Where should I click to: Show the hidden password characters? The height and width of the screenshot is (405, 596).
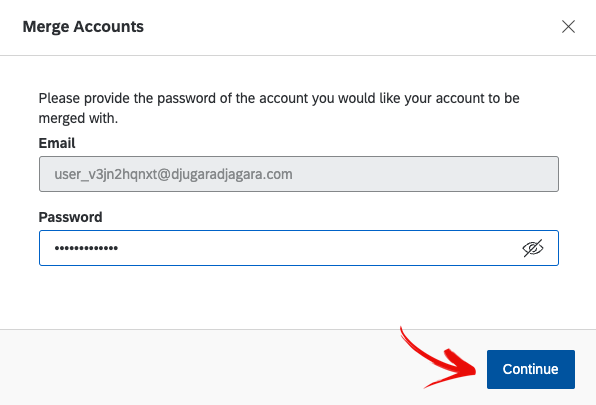point(533,248)
